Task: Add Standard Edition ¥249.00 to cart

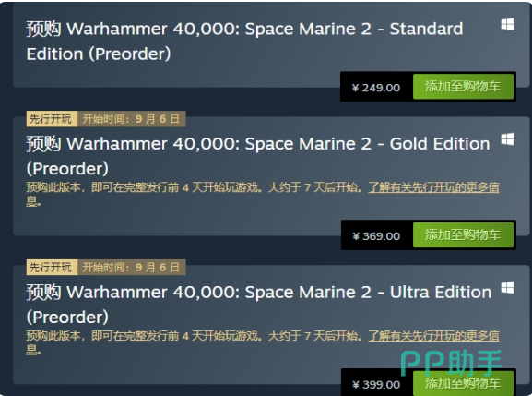Action: 463,87
